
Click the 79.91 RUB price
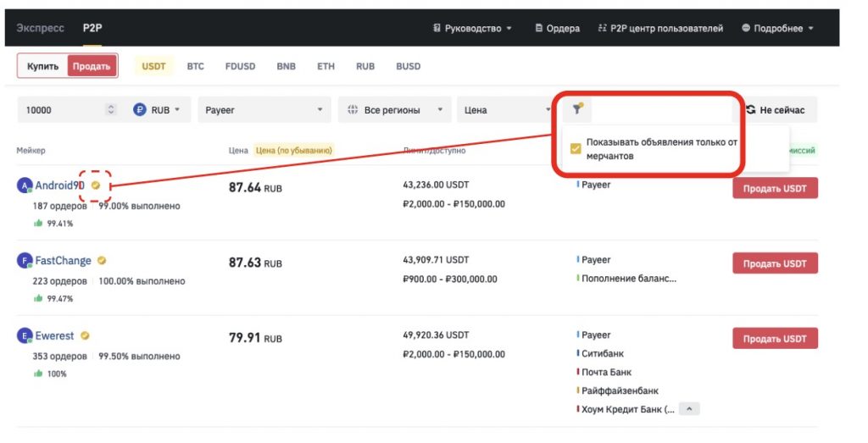(x=255, y=338)
